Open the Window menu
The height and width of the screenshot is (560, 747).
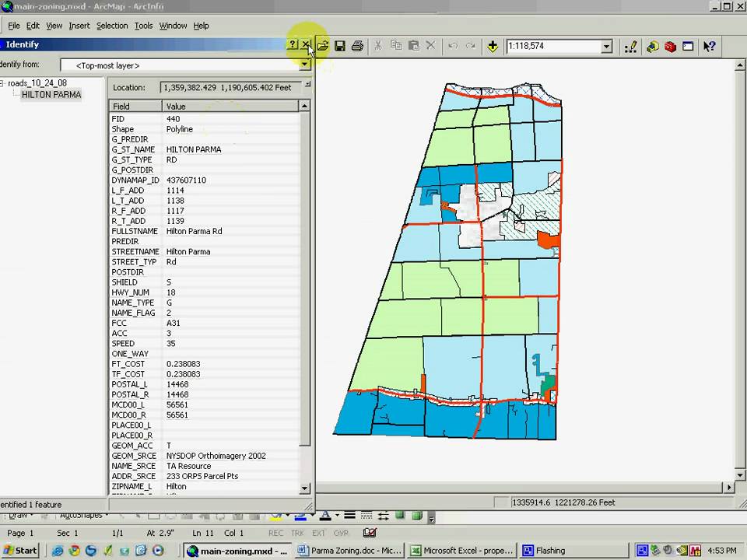point(173,26)
